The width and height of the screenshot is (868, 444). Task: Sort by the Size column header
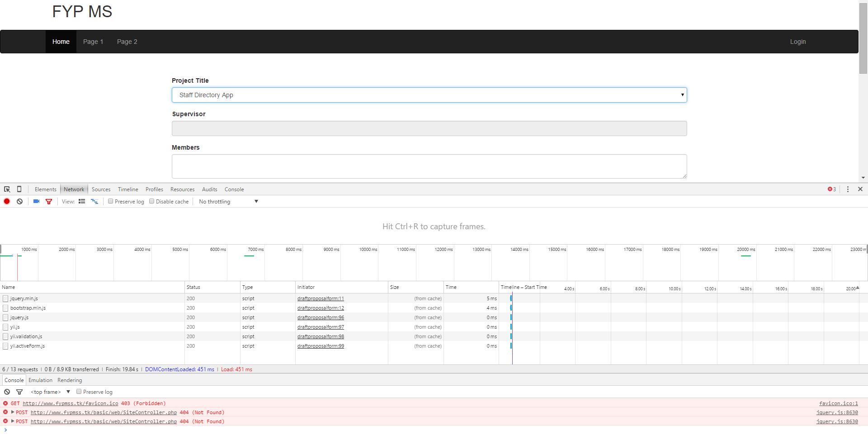click(x=415, y=287)
